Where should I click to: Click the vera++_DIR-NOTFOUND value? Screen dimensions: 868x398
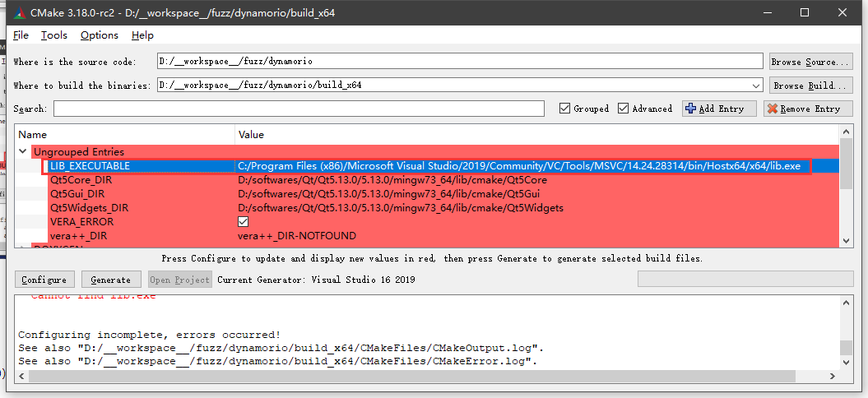tap(297, 236)
